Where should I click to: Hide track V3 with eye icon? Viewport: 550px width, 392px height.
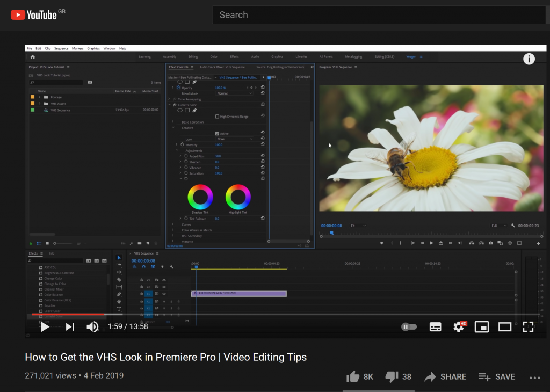(164, 280)
